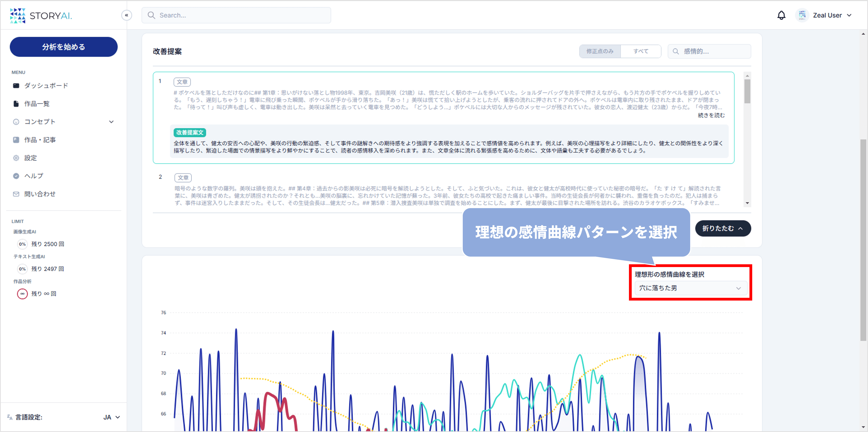Click the suggestions list scrollbar thumb
This screenshot has width=868, height=432.
(x=747, y=91)
